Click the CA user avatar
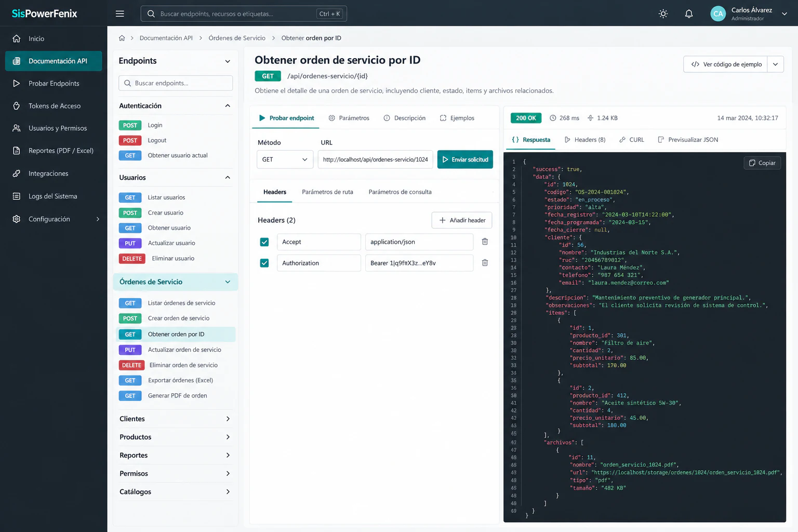The image size is (798, 532). (718, 14)
